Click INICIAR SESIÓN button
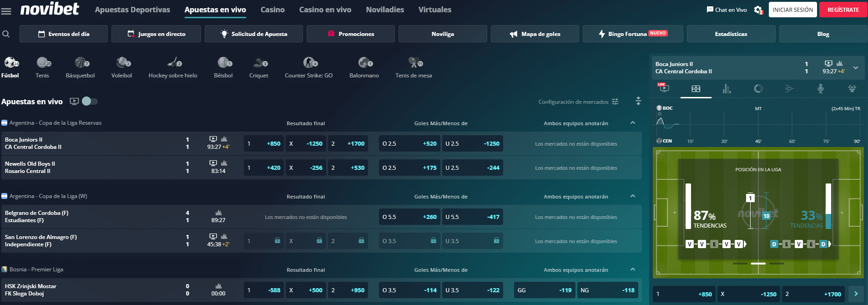 coord(793,10)
